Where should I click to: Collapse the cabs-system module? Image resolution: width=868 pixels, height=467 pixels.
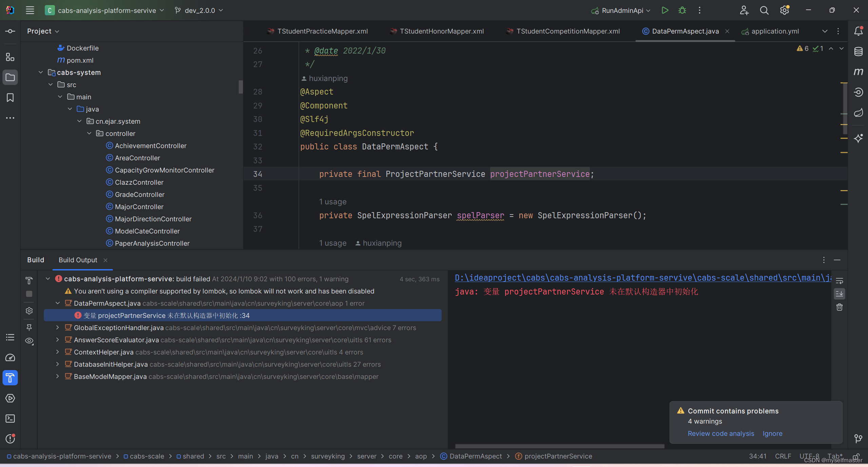pos(41,73)
